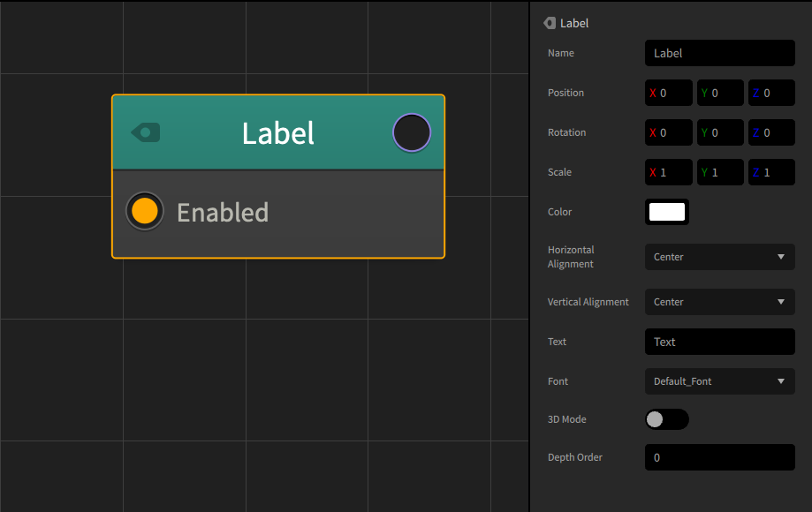Viewport: 812px width, 512px height.
Task: Click the Depth Order value field
Action: click(719, 457)
